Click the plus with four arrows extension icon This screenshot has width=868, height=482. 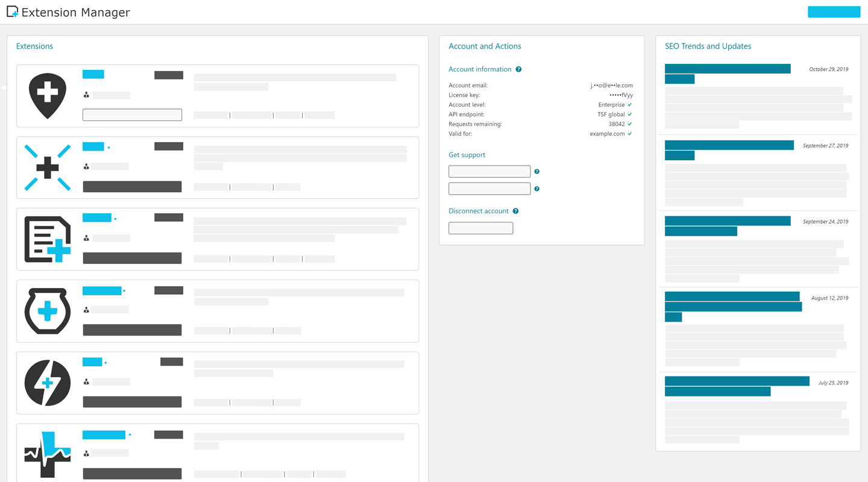click(48, 167)
